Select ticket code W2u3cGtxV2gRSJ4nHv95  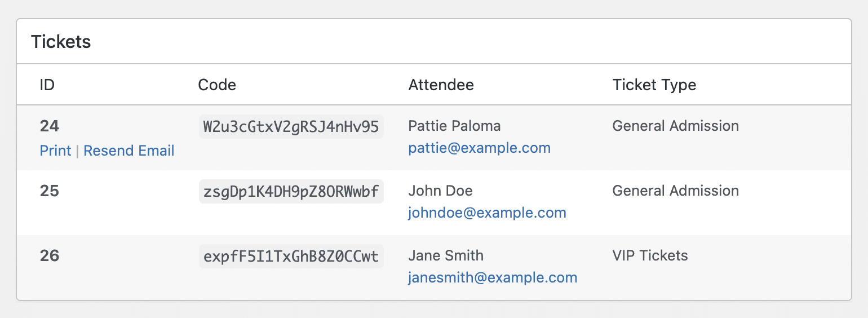[291, 127]
